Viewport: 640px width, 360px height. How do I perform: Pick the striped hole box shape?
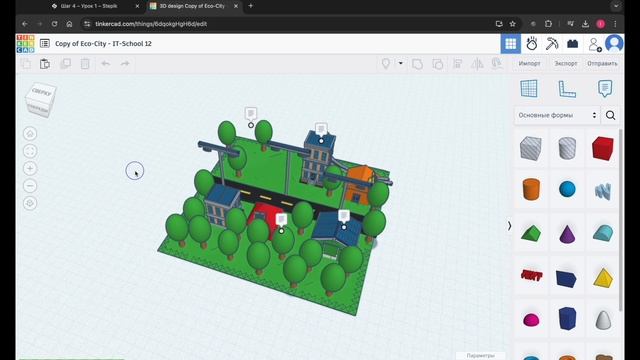531,148
